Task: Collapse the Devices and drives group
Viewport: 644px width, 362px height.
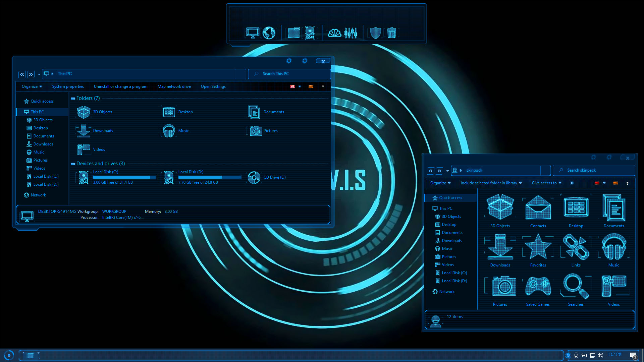Action: [x=73, y=164]
